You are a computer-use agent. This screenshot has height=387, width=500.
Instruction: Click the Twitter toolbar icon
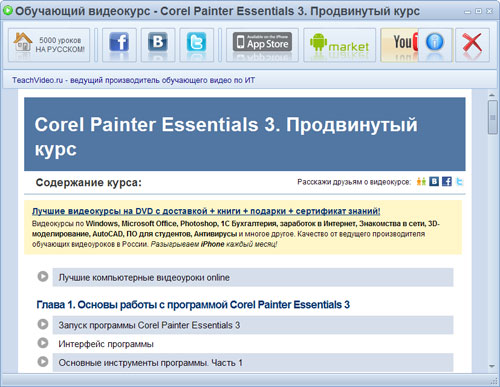[196, 45]
